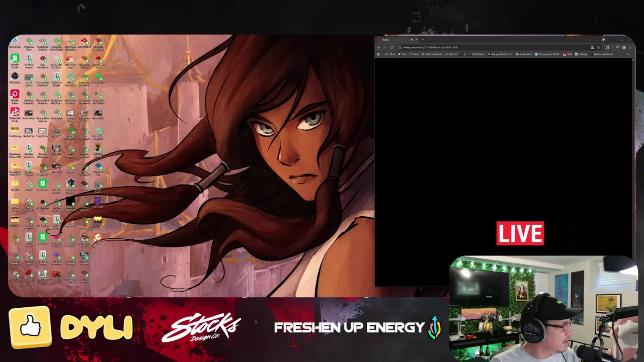Go back in the browser
The width and height of the screenshot is (644, 362).
tap(379, 47)
